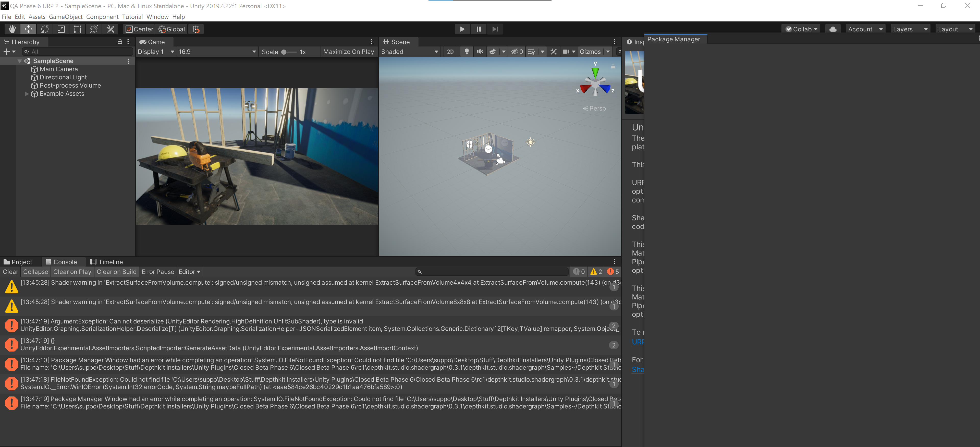
Task: Click the Console search field
Action: [493, 272]
